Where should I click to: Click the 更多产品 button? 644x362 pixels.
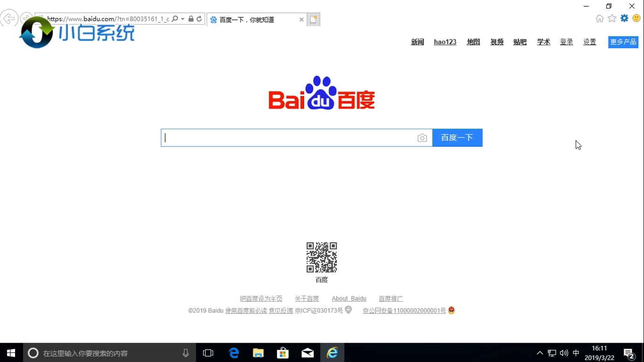pyautogui.click(x=623, y=42)
